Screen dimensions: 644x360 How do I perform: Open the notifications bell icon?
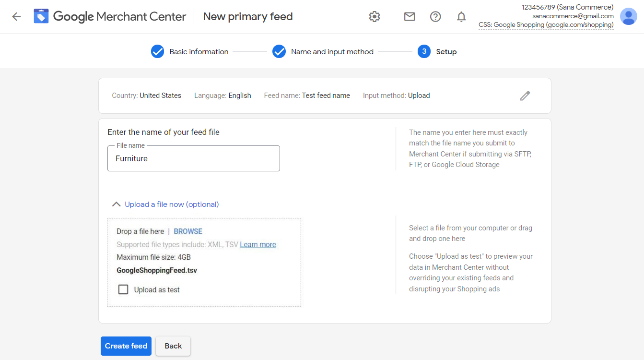point(461,17)
